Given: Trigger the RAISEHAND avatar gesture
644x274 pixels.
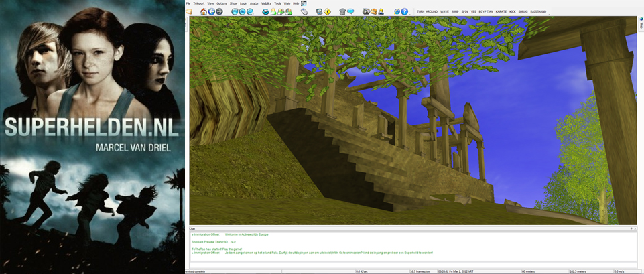Looking at the screenshot, I should tap(538, 12).
